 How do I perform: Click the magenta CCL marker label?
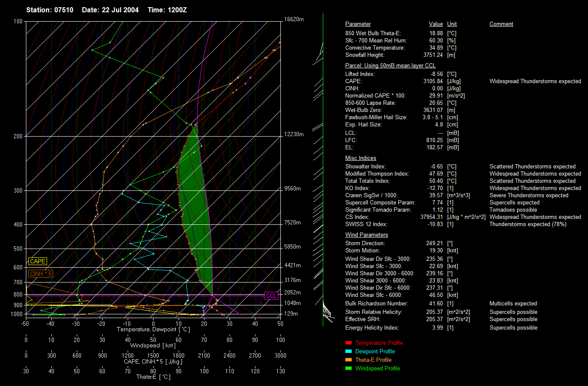tap(271, 296)
